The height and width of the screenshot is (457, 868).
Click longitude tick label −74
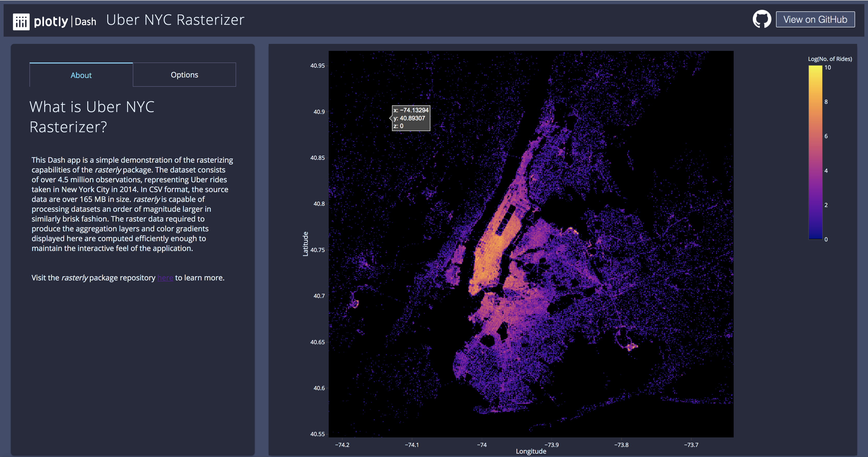click(482, 445)
